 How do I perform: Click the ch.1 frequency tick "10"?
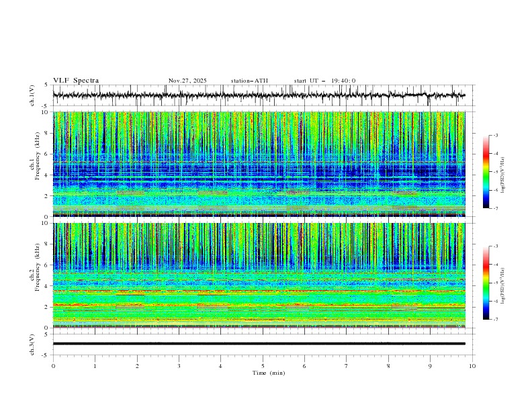click(x=46, y=112)
